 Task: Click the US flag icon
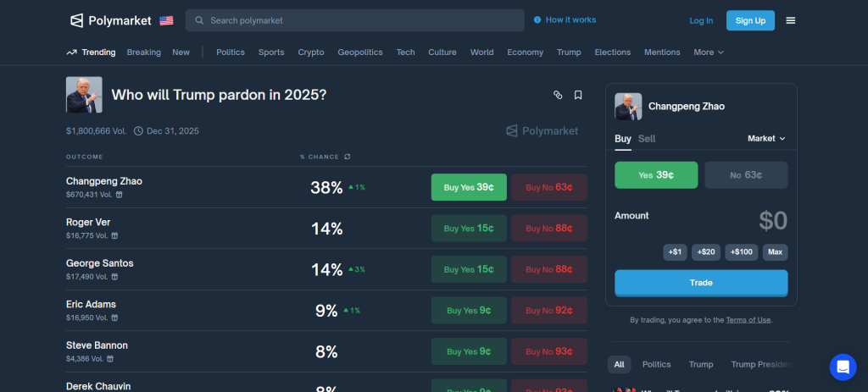coord(166,20)
